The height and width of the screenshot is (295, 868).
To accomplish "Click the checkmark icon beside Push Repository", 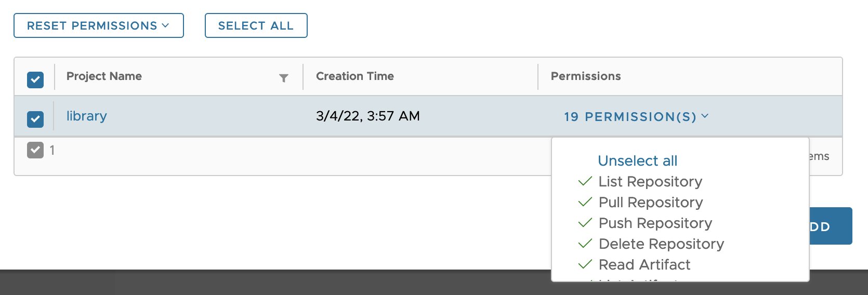I will (585, 223).
